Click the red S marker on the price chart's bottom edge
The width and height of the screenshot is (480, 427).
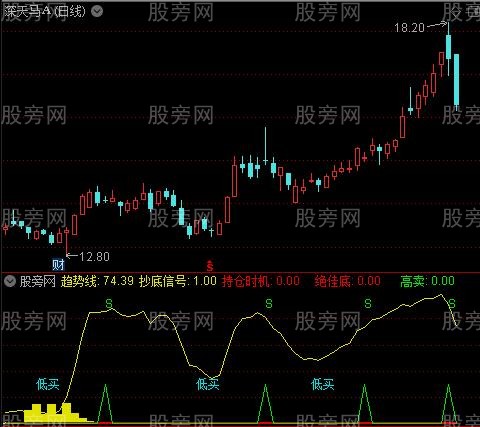210,266
